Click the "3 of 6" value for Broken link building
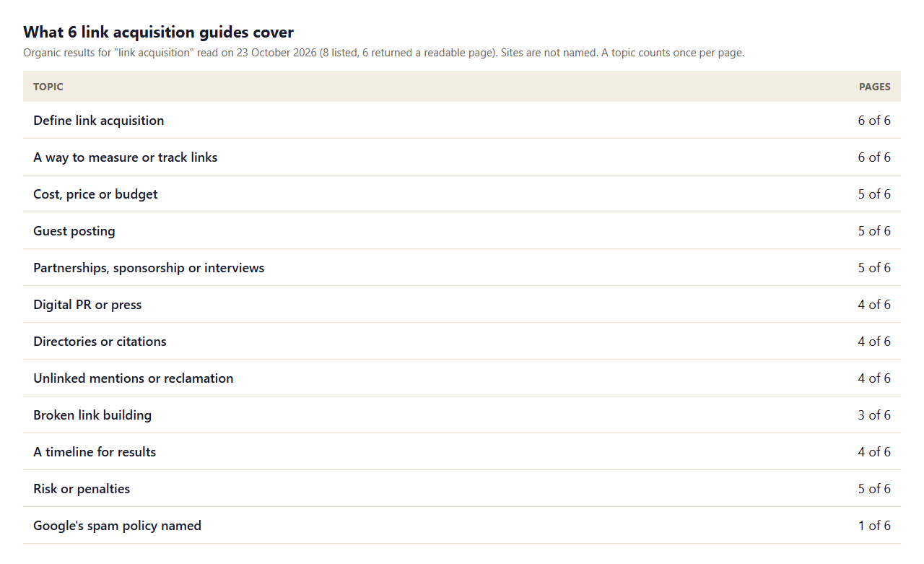The width and height of the screenshot is (924, 564). [874, 415]
